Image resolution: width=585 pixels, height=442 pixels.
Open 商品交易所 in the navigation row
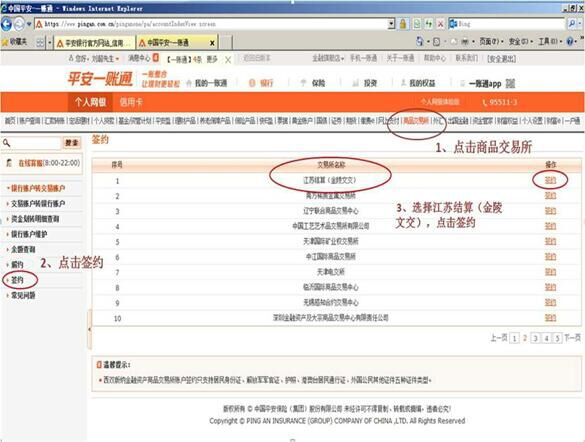[416, 121]
